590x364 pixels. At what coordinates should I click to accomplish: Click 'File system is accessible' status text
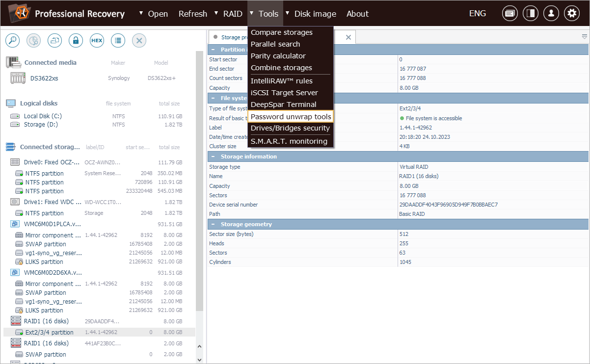tap(434, 118)
